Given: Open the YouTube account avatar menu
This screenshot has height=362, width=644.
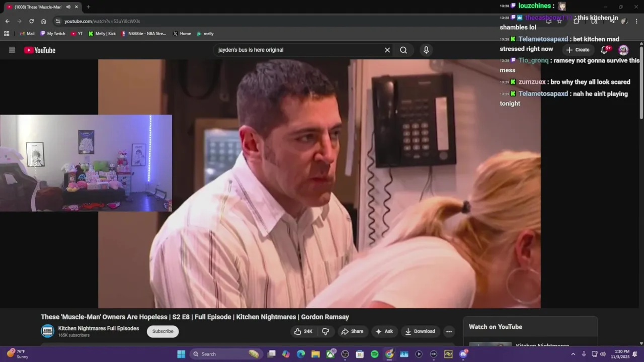Looking at the screenshot, I should pyautogui.click(x=623, y=50).
